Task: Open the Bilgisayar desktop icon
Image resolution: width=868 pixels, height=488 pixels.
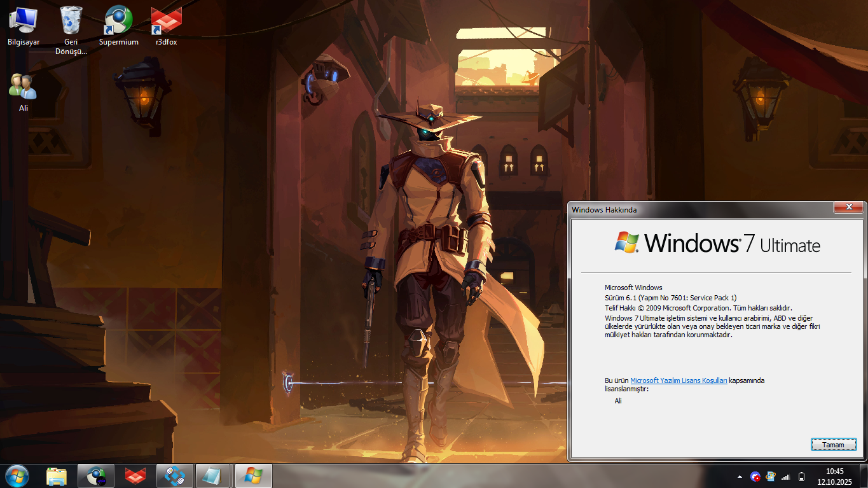Action: [24, 27]
